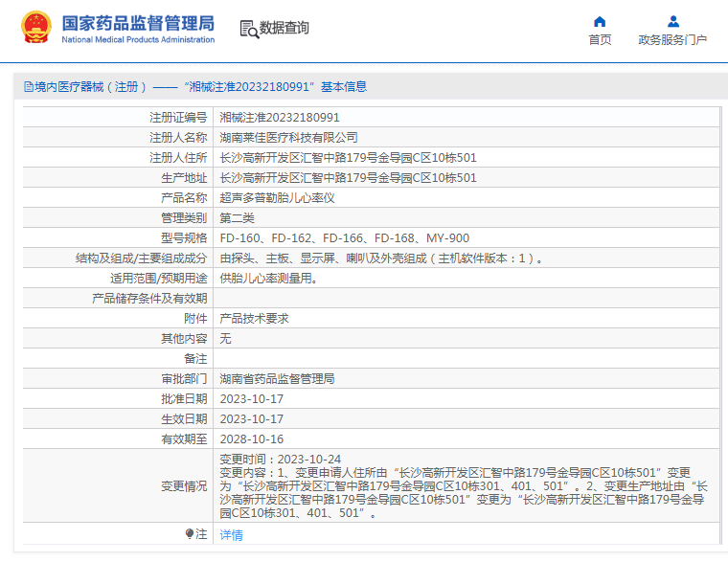This screenshot has width=728, height=562.
Task: Click the NMPA national emblem logo
Action: click(36, 29)
